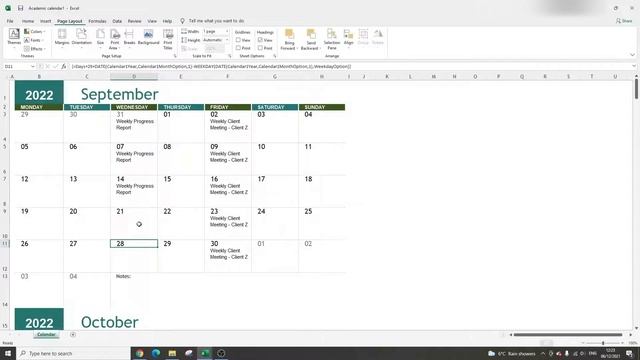Click the horizontal scrollbar

[x=568, y=335]
